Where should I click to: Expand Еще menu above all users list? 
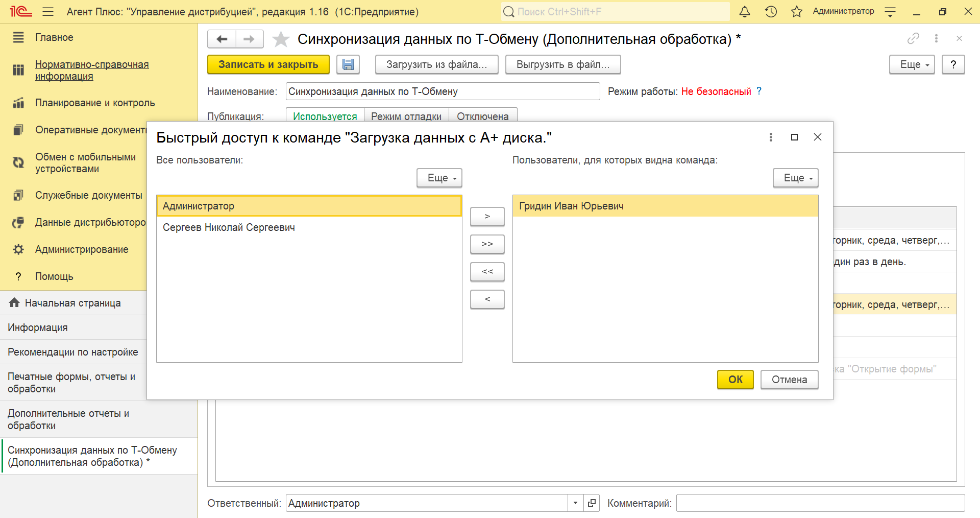click(439, 178)
